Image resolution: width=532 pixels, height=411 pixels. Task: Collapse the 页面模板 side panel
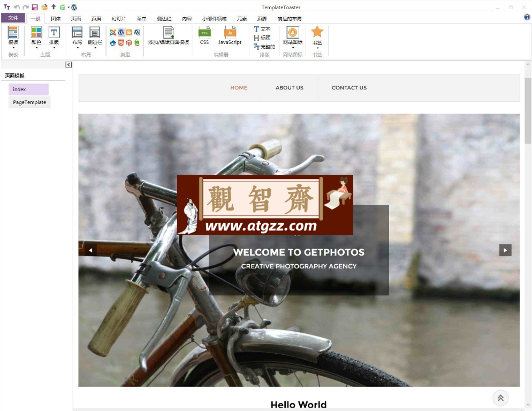click(69, 64)
